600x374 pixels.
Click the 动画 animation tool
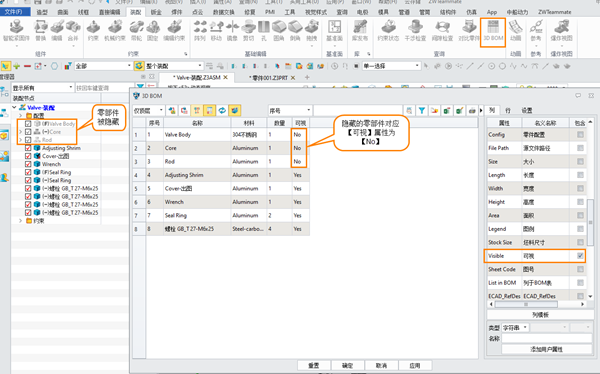(x=515, y=31)
